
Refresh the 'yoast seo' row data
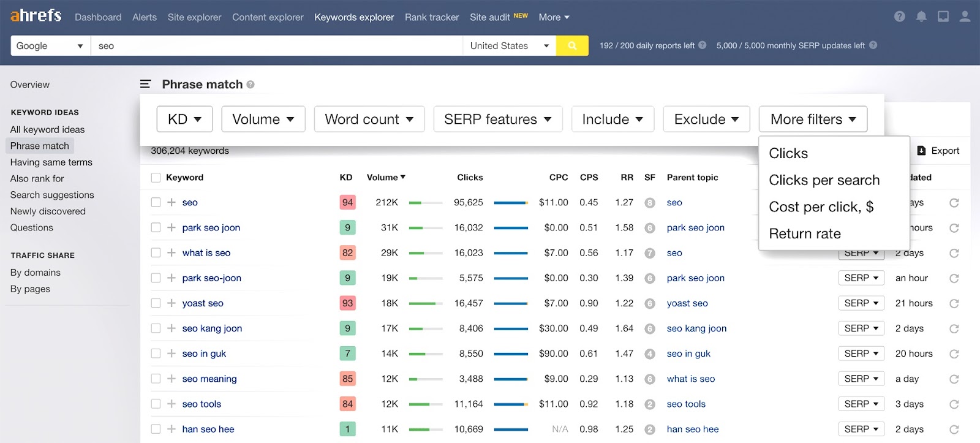(x=954, y=303)
